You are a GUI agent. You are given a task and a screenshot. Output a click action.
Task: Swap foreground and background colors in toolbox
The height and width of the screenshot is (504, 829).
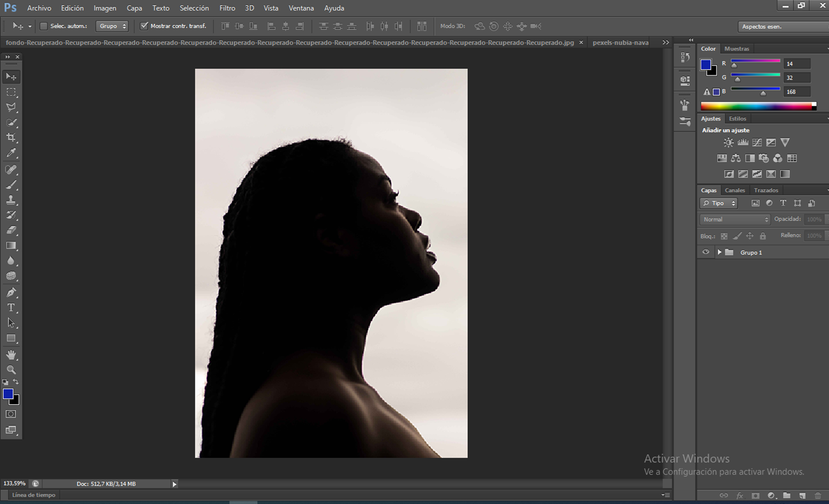tap(16, 382)
